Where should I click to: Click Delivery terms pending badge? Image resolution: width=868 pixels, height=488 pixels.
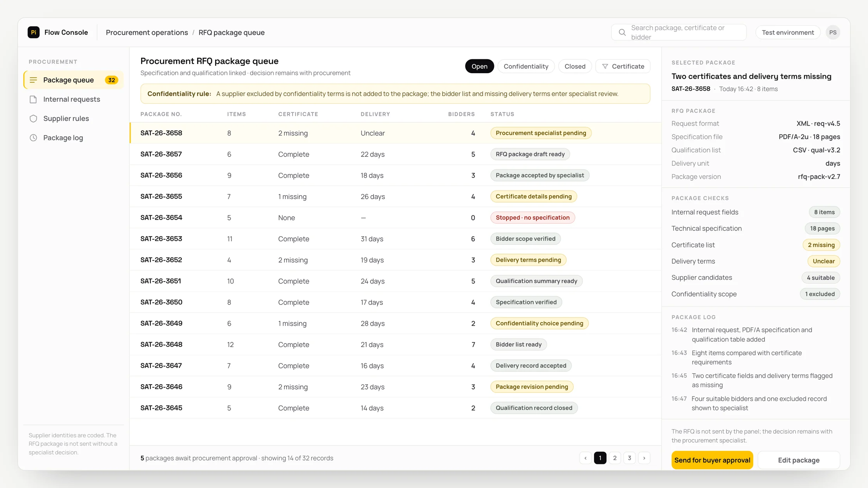pos(528,260)
